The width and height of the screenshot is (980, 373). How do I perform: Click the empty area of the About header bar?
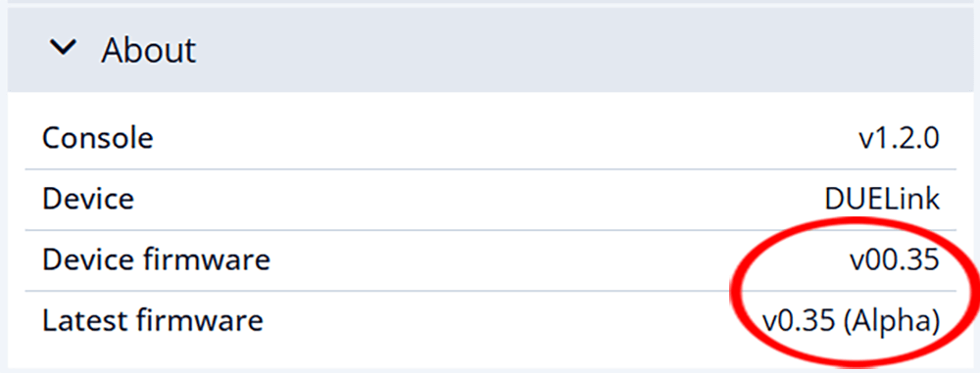point(563,49)
